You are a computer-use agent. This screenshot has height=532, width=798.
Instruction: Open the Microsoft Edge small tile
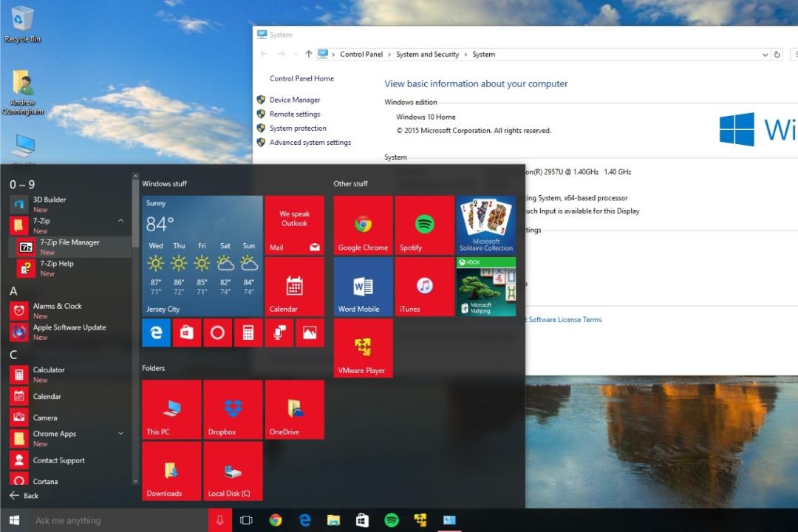(x=156, y=333)
